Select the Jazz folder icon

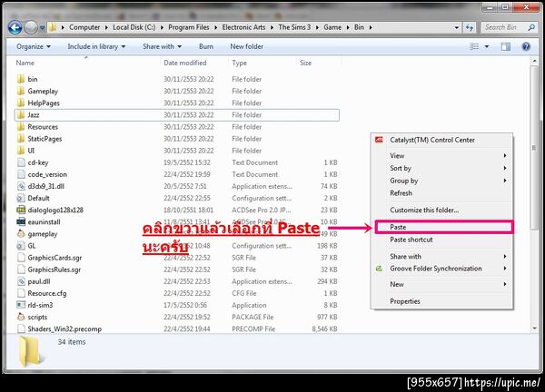21,114
